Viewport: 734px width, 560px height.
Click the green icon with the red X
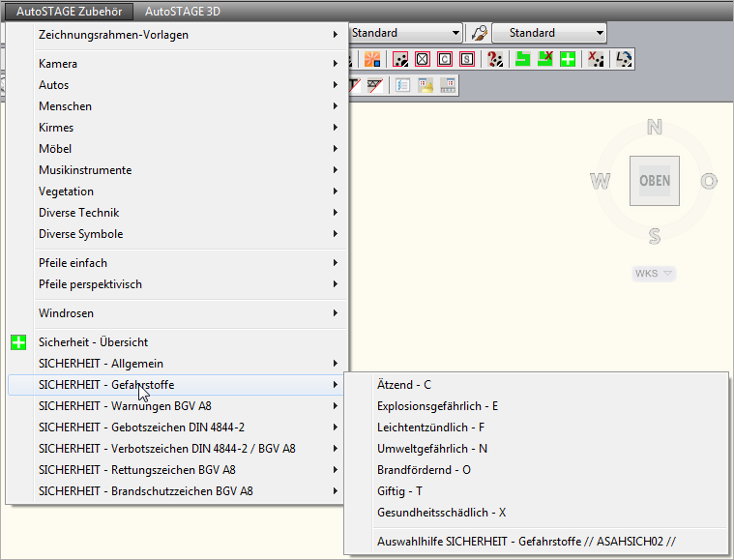click(x=545, y=59)
